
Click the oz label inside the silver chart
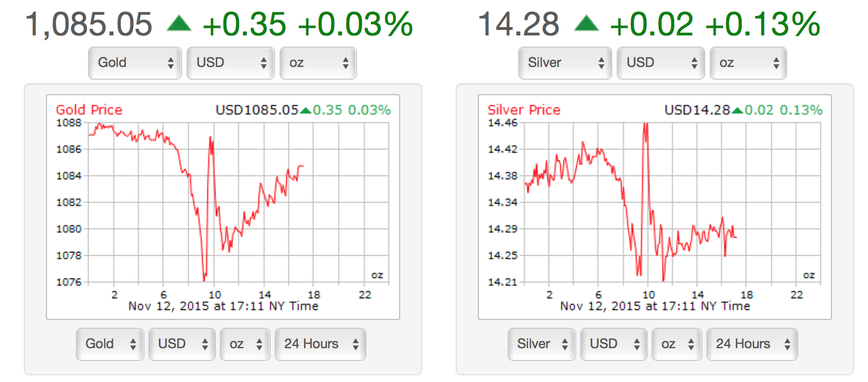pyautogui.click(x=808, y=275)
